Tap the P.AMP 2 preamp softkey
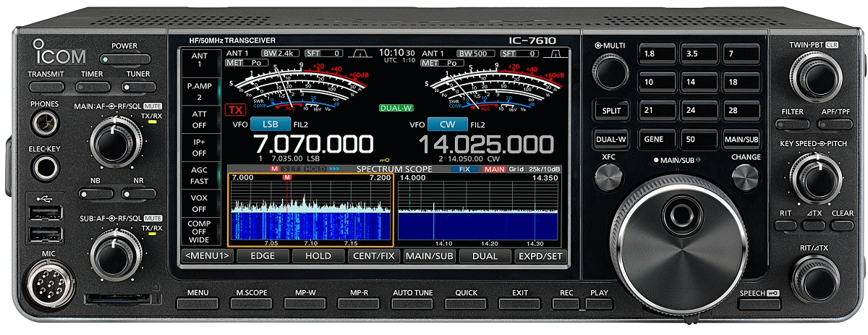The height and width of the screenshot is (335, 868). 200,90
